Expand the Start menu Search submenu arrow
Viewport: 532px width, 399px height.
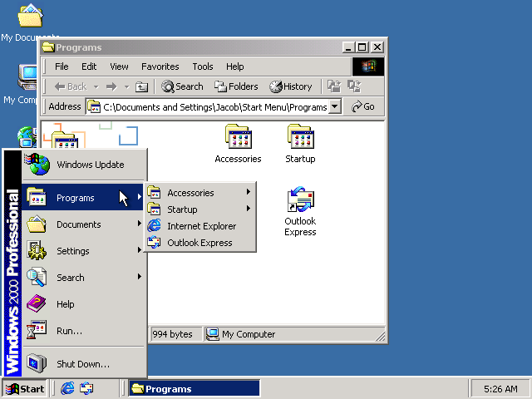tap(139, 277)
